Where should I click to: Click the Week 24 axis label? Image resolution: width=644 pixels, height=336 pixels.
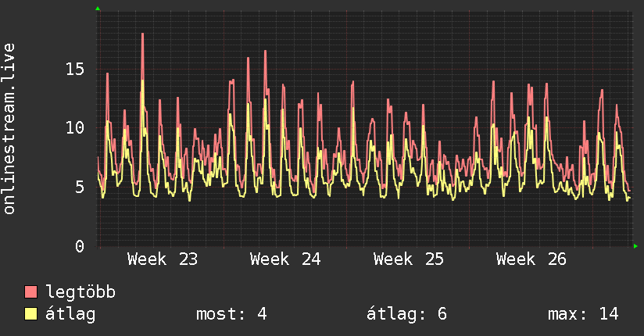point(285,259)
